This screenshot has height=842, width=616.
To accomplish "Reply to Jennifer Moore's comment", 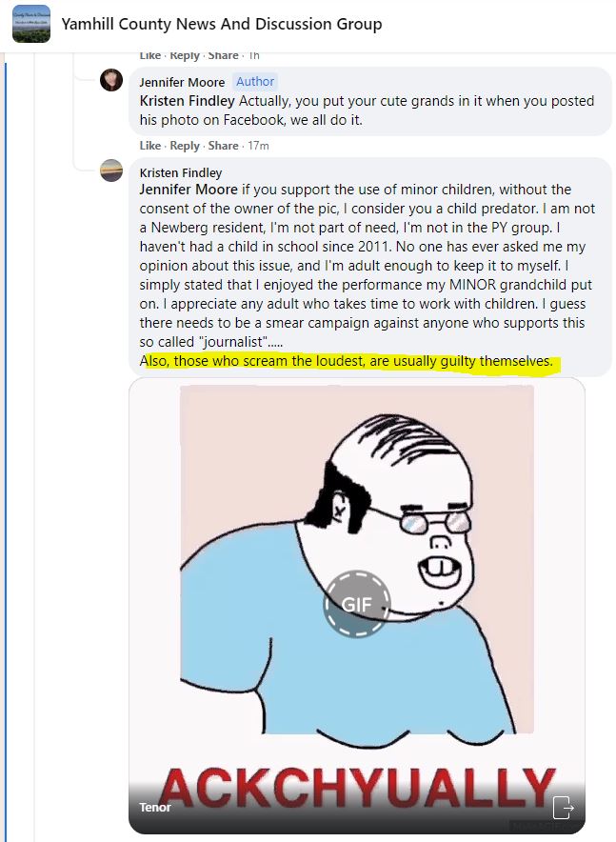I will [185, 146].
